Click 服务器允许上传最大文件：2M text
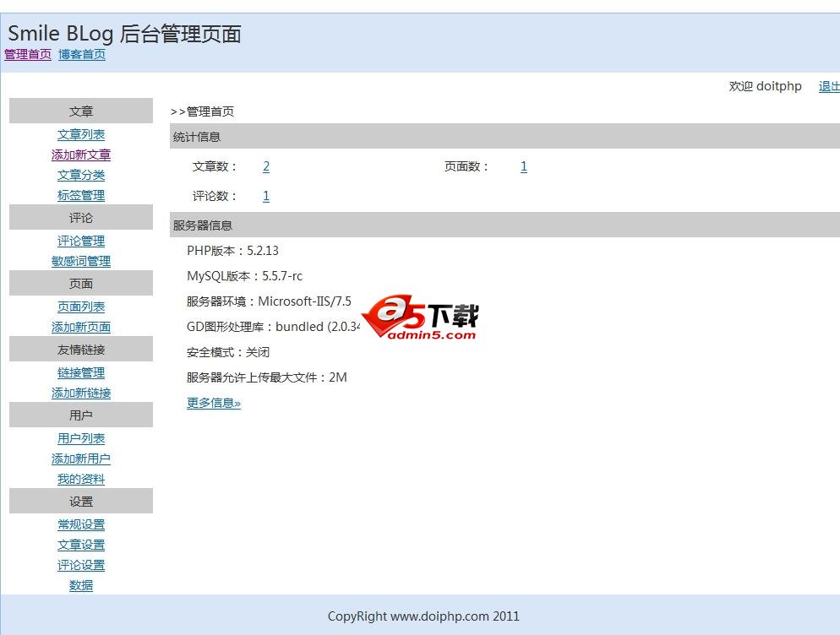Screen dimensions: 840x635 (267, 377)
